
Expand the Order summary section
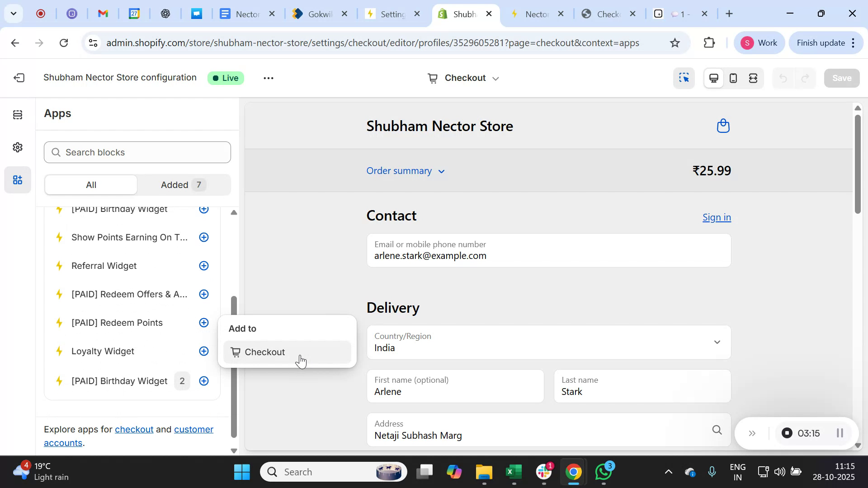point(405,171)
